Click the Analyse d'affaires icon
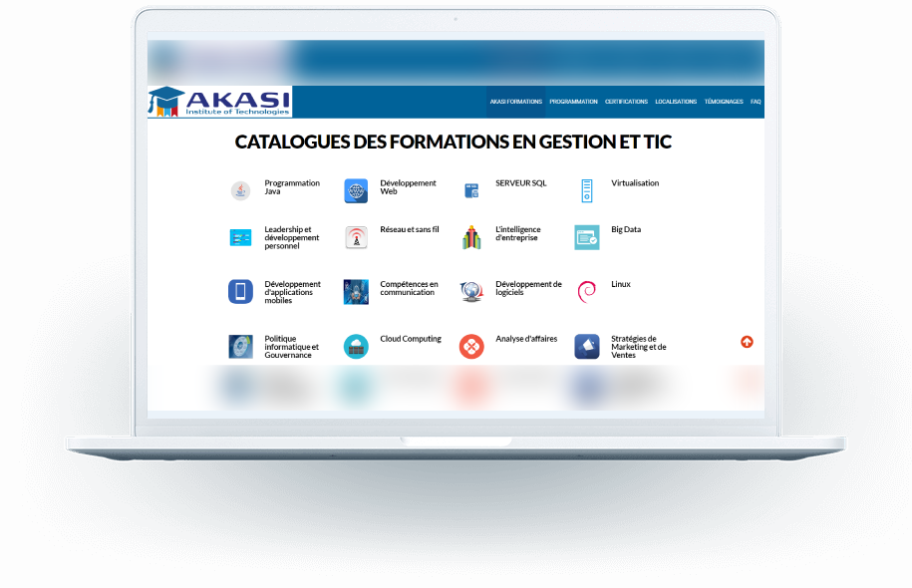Screen dimensions: 912x588 (x=471, y=346)
